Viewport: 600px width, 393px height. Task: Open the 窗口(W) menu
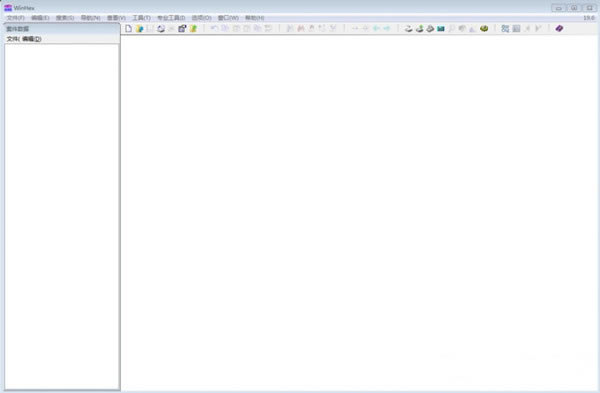pyautogui.click(x=228, y=18)
